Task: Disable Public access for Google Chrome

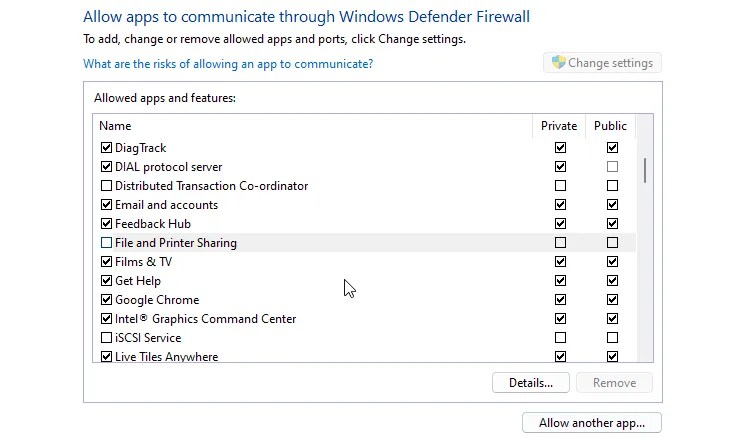Action: coord(612,300)
